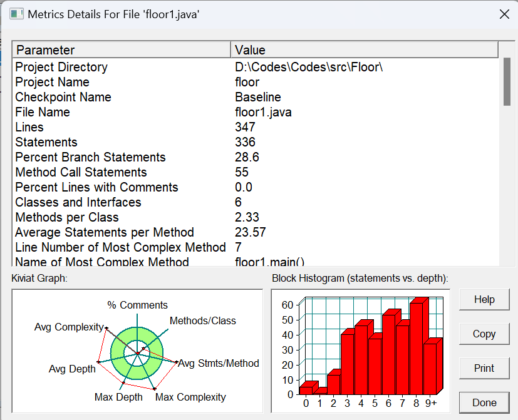Select the Project Directory row

[x=256, y=67]
